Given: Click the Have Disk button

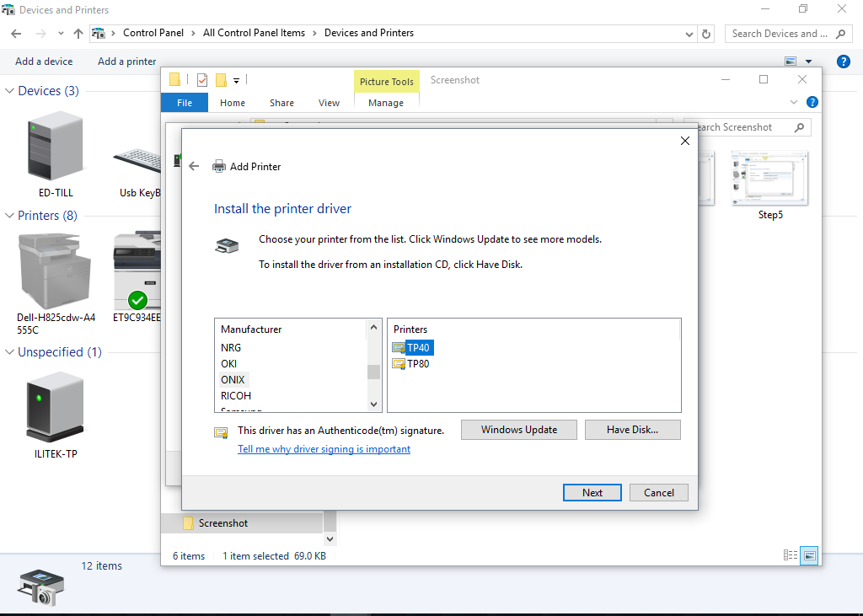Looking at the screenshot, I should pos(632,430).
